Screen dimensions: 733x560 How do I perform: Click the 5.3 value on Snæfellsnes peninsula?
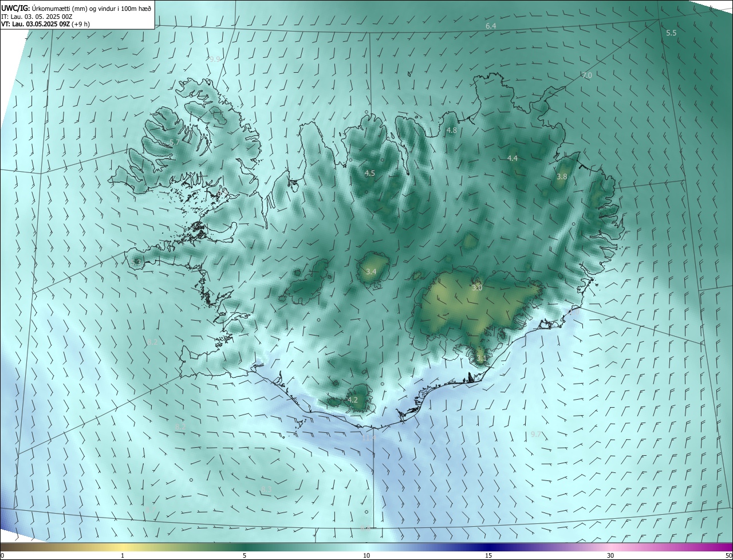click(x=136, y=262)
